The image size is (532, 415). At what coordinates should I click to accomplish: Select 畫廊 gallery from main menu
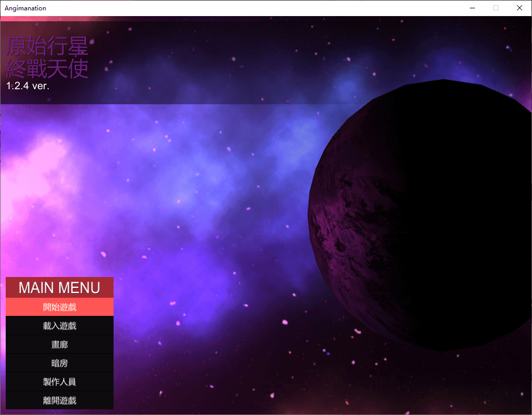(x=60, y=344)
